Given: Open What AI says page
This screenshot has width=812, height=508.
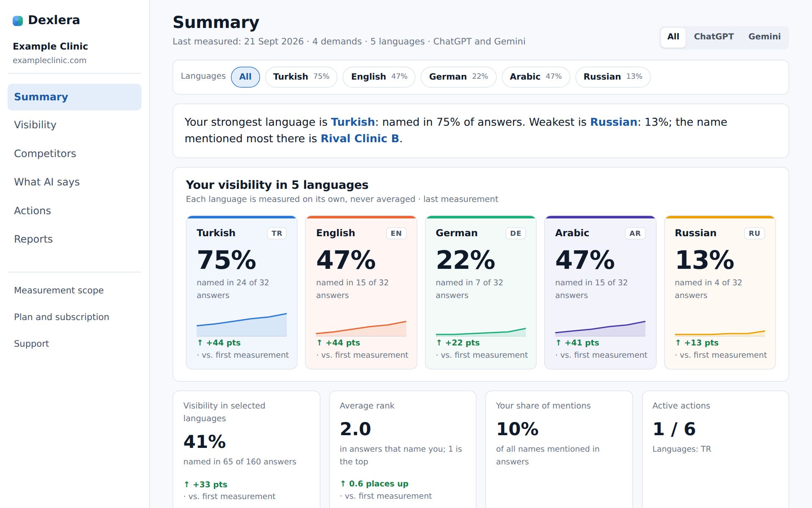Looking at the screenshot, I should click(x=74, y=182).
